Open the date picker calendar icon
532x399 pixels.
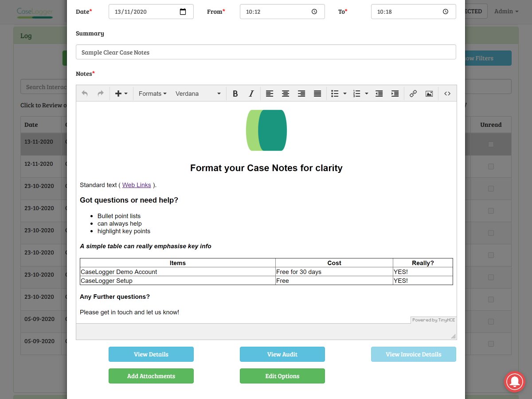(183, 12)
